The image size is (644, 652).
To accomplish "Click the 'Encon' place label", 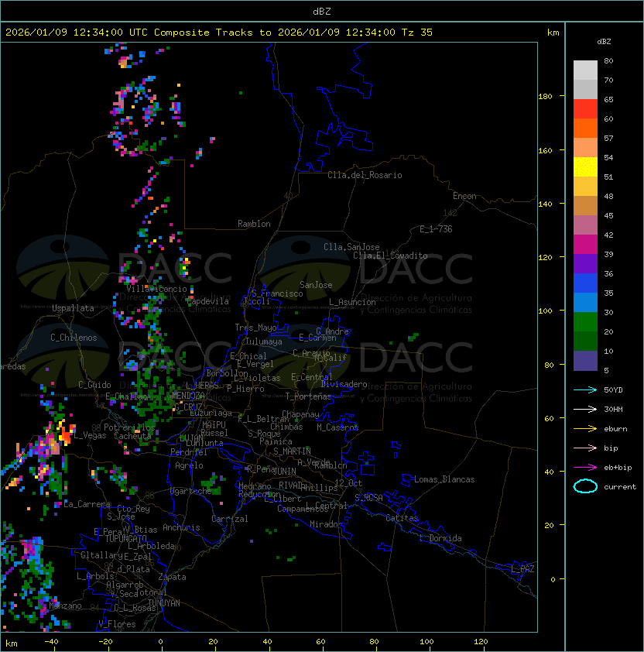I will pos(464,196).
